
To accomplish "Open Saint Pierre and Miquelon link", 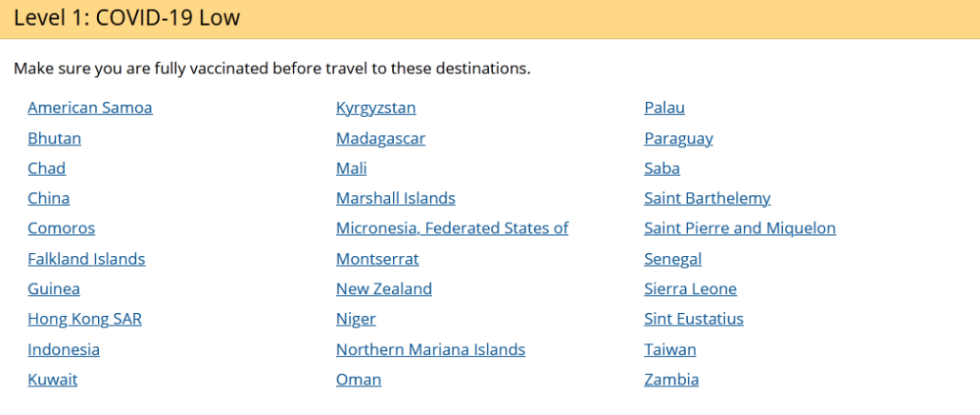I will [740, 229].
